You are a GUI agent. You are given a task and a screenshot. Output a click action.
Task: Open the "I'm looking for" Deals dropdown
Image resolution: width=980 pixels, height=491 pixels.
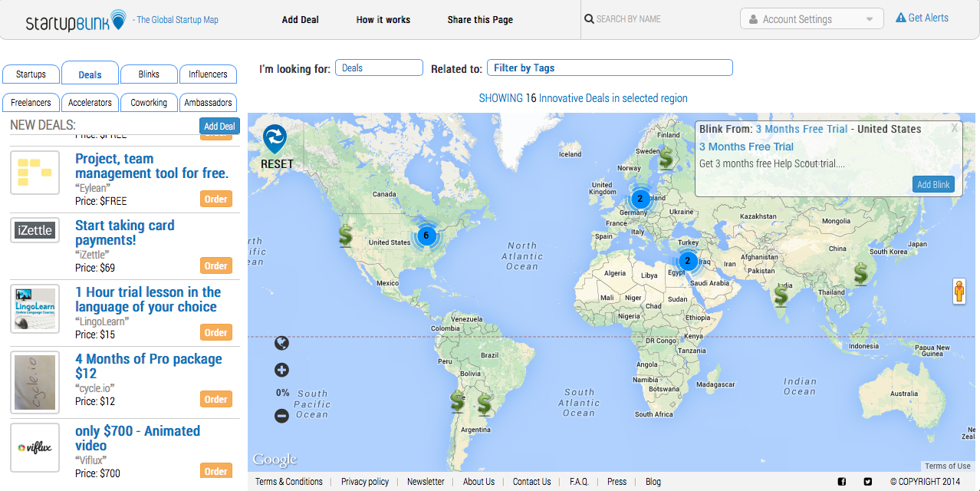click(379, 68)
